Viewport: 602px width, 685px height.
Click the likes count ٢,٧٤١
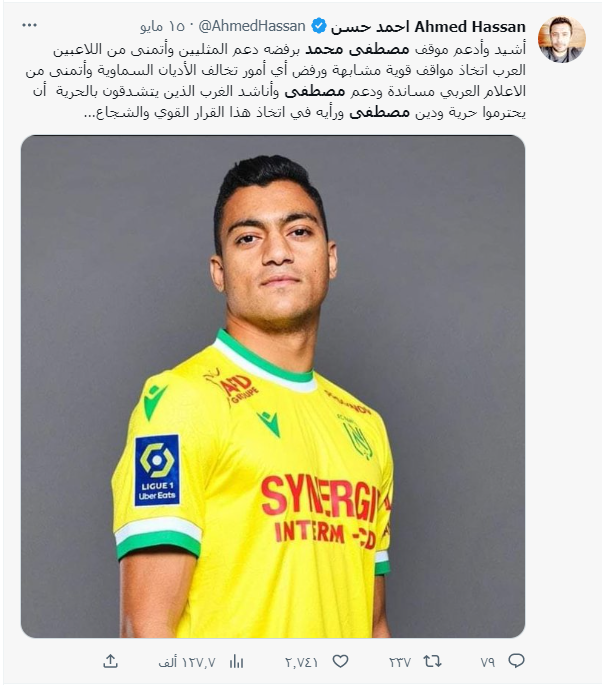coord(301,662)
